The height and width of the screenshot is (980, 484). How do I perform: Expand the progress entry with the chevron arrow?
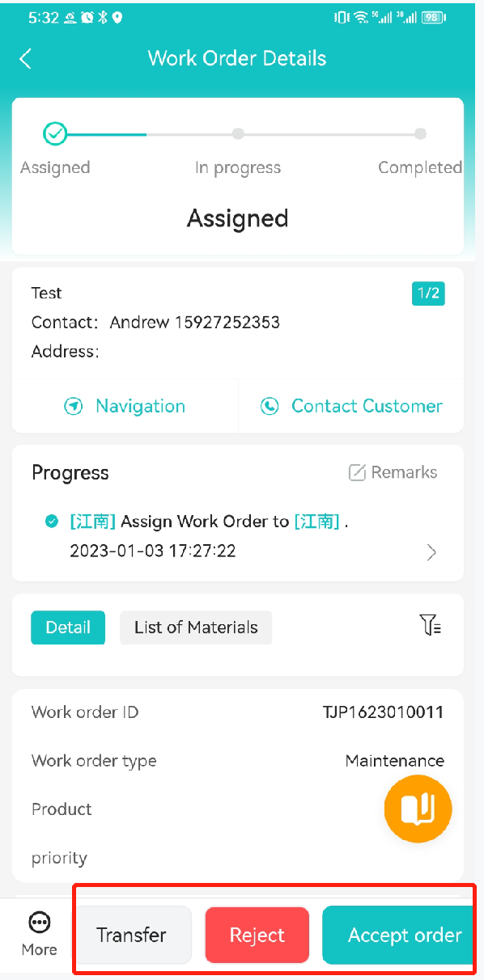click(431, 552)
